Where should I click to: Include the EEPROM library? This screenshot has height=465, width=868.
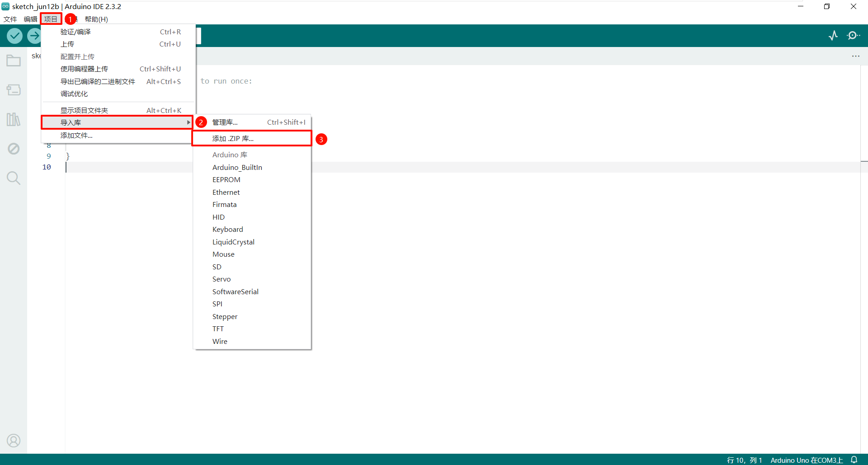pos(252,179)
